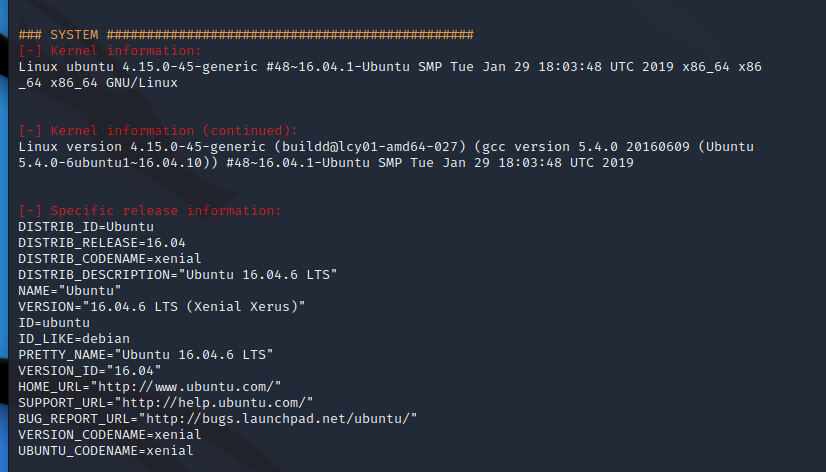Image resolution: width=826 pixels, height=472 pixels.
Task: Click the PRETTY_NAME line
Action: [x=146, y=355]
